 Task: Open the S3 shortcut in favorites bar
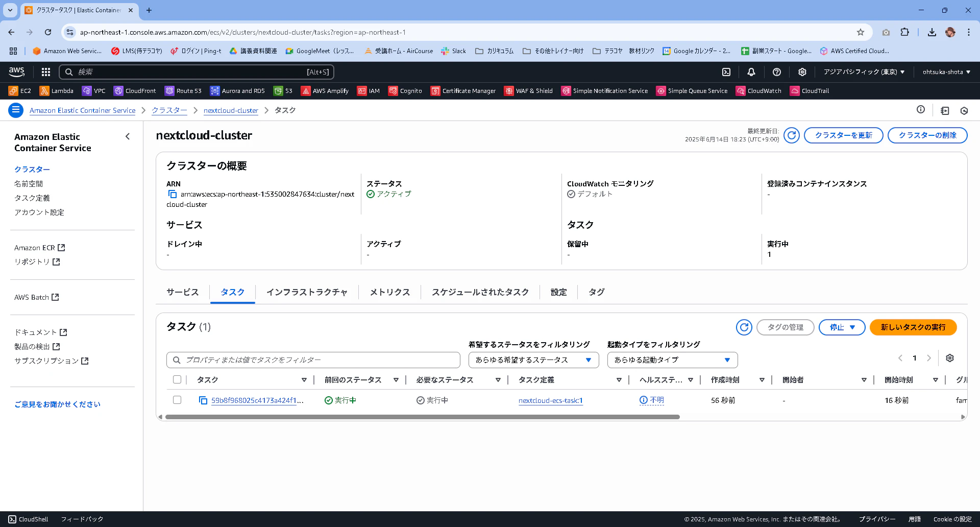click(283, 91)
